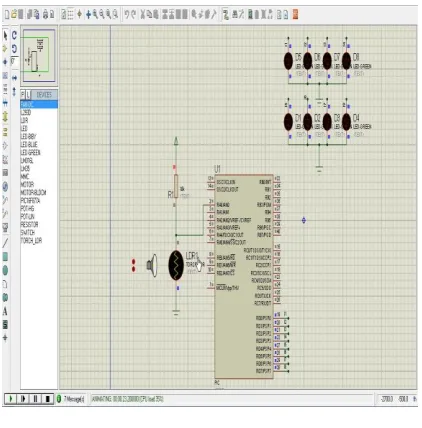Click the power terminal arrow above R1
The image size is (422, 428).
tap(176, 141)
